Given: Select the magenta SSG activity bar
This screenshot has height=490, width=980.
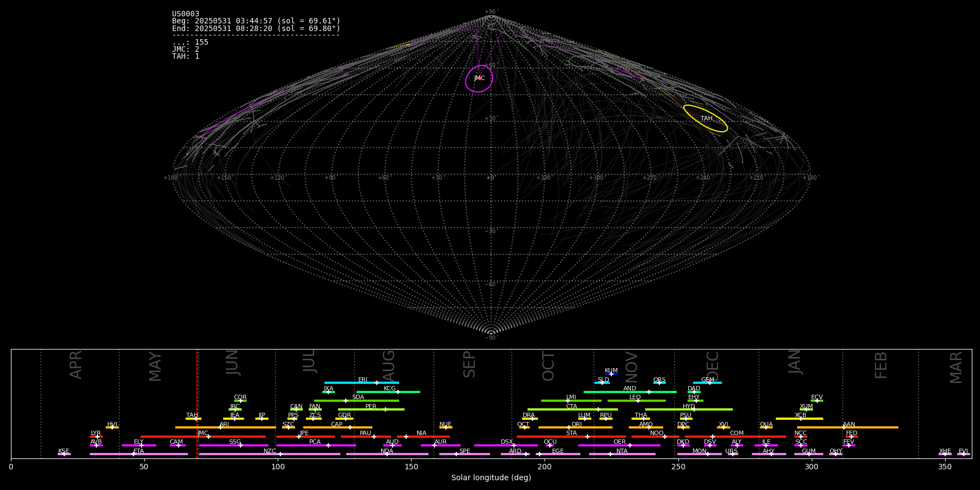Looking at the screenshot, I should [x=234, y=445].
